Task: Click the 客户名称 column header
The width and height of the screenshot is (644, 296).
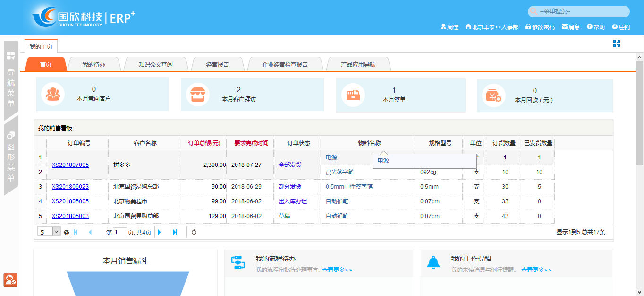Action: click(145, 143)
